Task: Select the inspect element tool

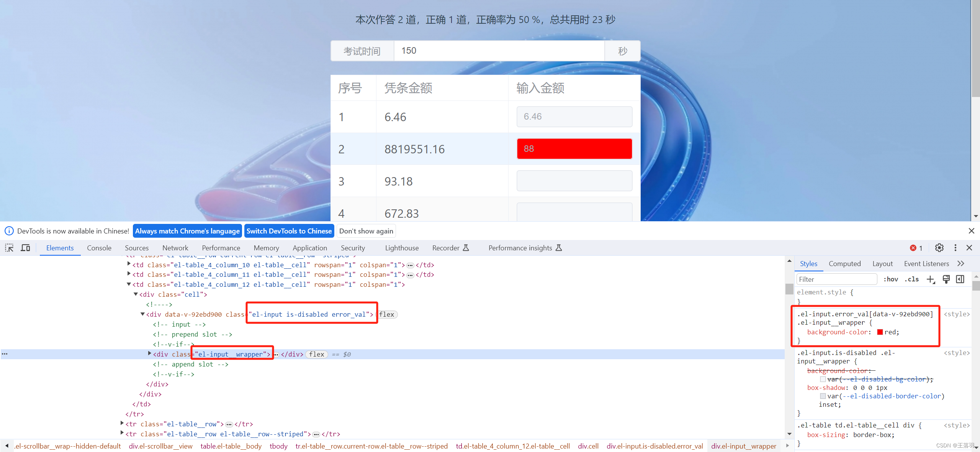Action: 9,248
